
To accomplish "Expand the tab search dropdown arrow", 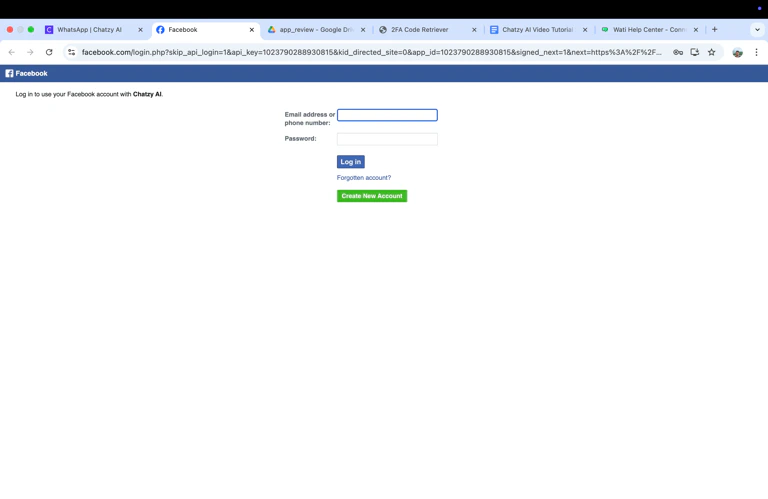I will [757, 30].
